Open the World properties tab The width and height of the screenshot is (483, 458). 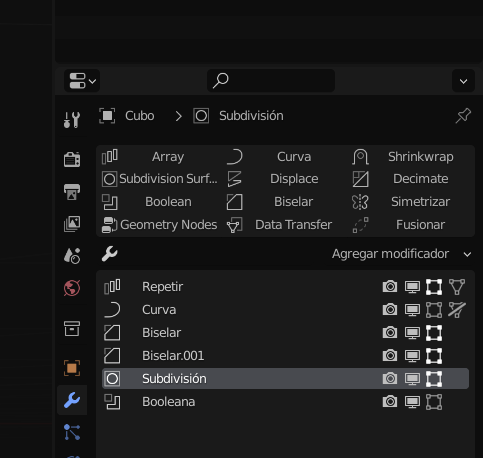72,288
